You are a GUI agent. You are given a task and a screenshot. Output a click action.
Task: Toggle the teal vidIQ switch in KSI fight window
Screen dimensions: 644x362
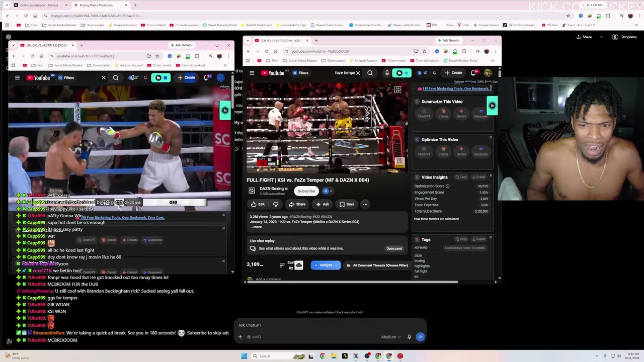point(402,73)
